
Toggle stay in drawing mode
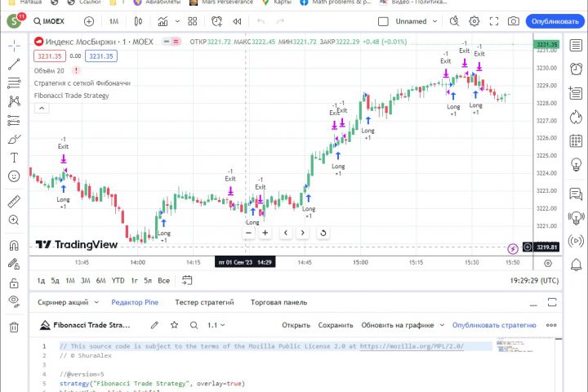(x=14, y=264)
